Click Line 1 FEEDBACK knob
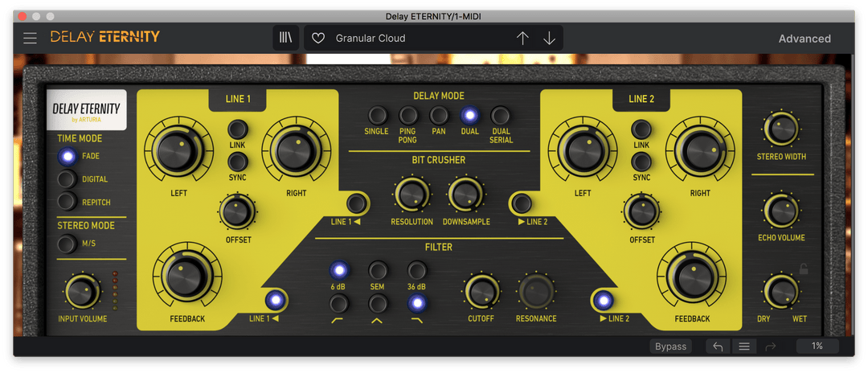The height and width of the screenshot is (373, 868). click(187, 277)
